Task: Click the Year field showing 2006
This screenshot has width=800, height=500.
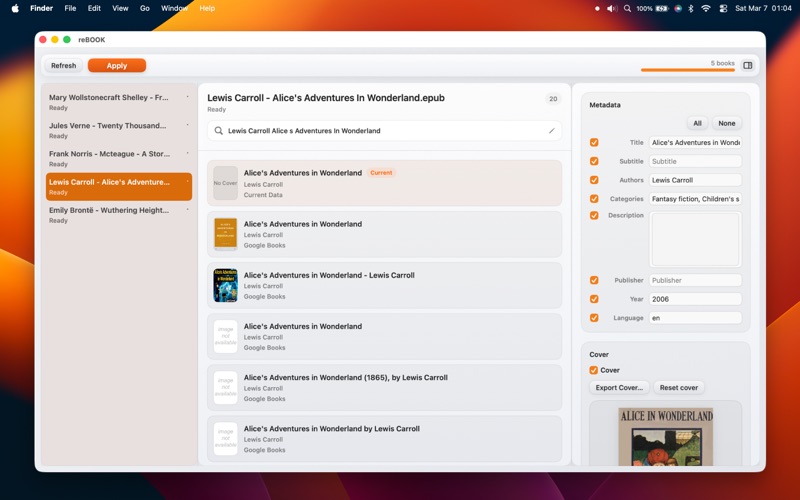Action: 695,299
